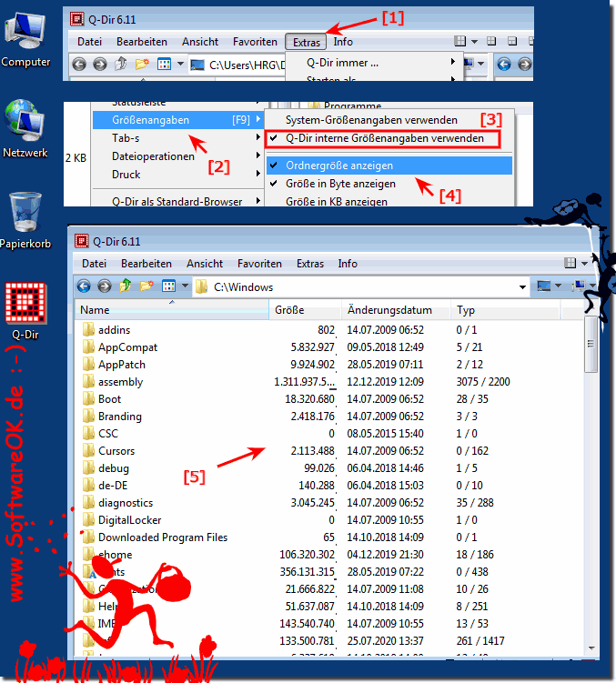The width and height of the screenshot is (616, 683).
Task: Select 'Q-Dir als Standard-Browser' menu entry
Action: [177, 201]
